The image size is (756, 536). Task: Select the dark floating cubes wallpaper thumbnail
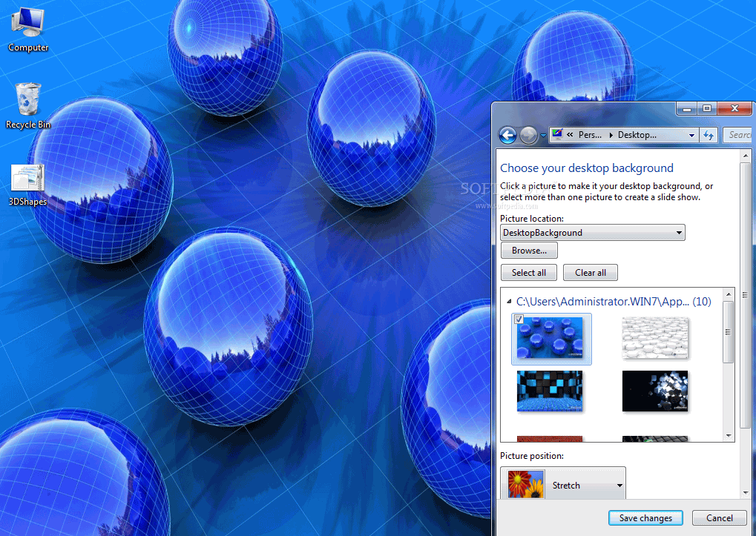pyautogui.click(x=655, y=391)
